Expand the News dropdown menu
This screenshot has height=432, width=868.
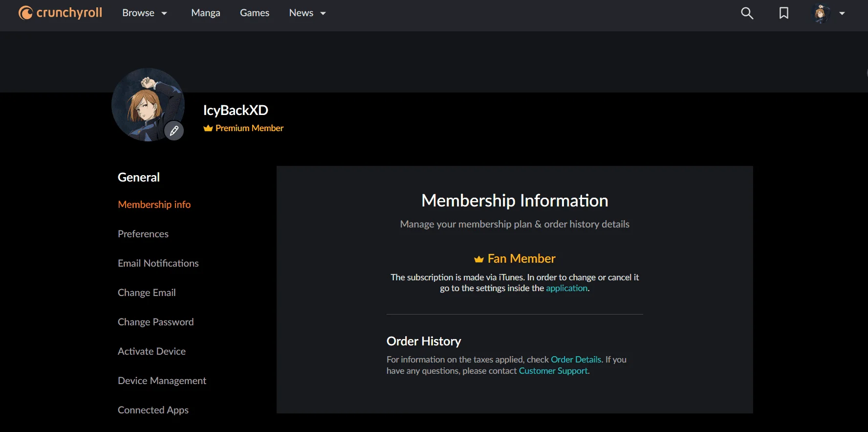coord(307,13)
